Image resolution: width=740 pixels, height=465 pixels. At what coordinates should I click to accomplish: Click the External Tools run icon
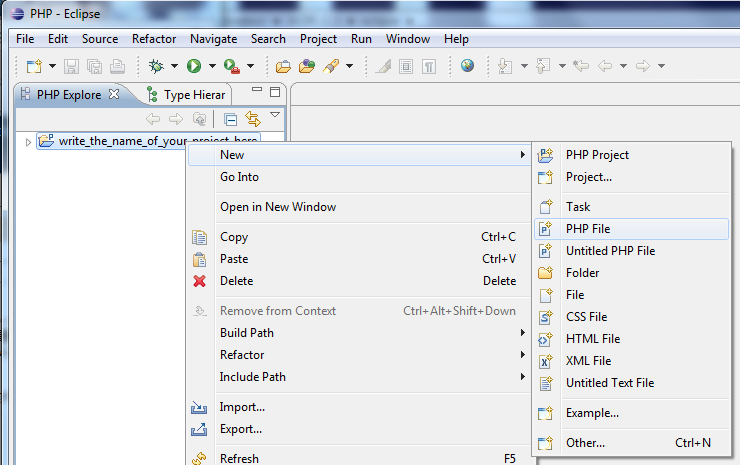tap(232, 66)
